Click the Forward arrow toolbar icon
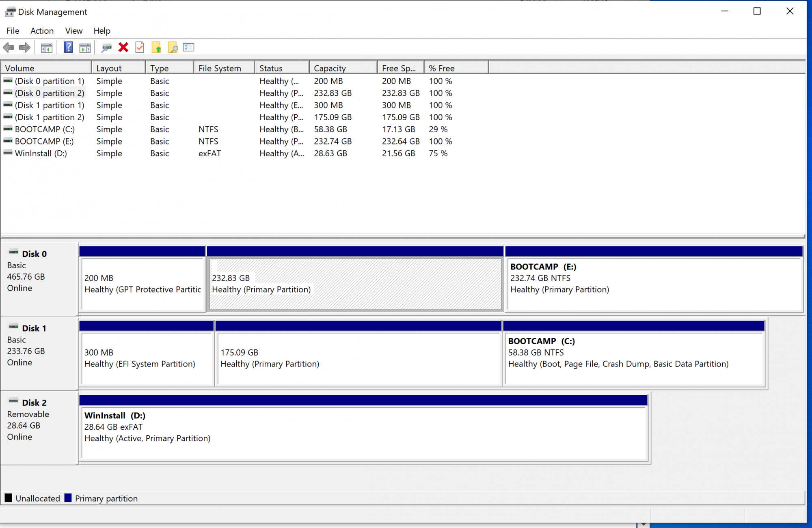The image size is (812, 528). point(25,48)
